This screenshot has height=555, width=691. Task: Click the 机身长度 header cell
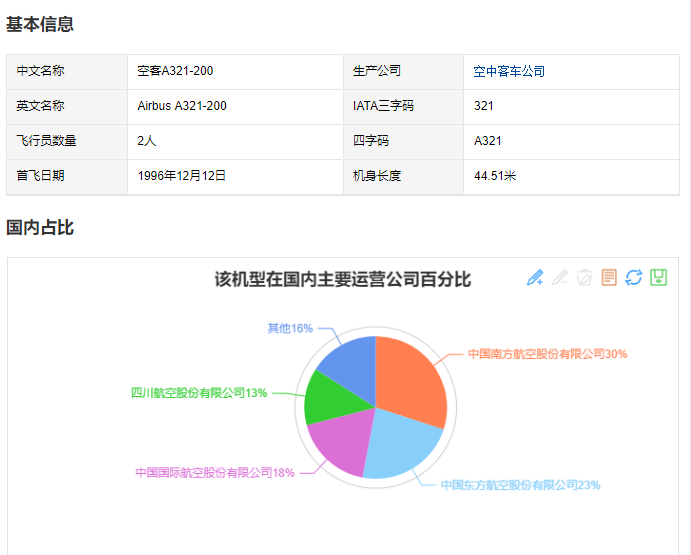click(x=403, y=176)
